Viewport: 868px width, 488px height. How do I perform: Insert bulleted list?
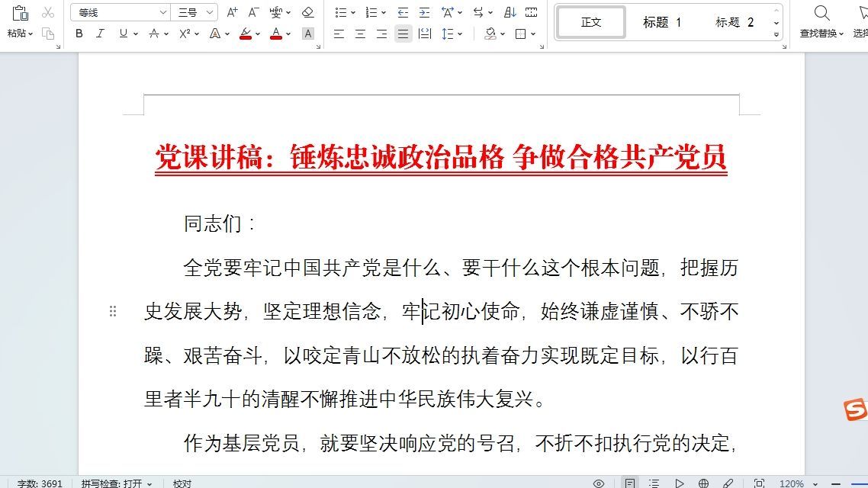tap(340, 12)
